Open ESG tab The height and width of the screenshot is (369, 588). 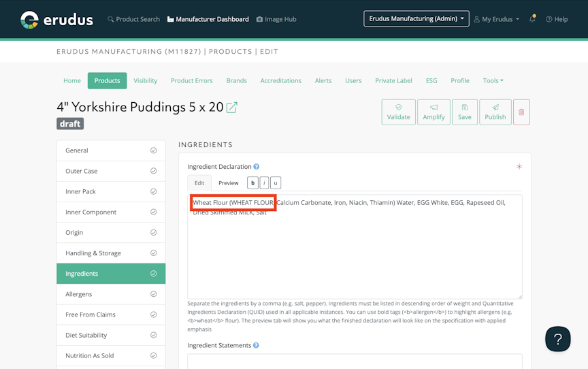[431, 80]
